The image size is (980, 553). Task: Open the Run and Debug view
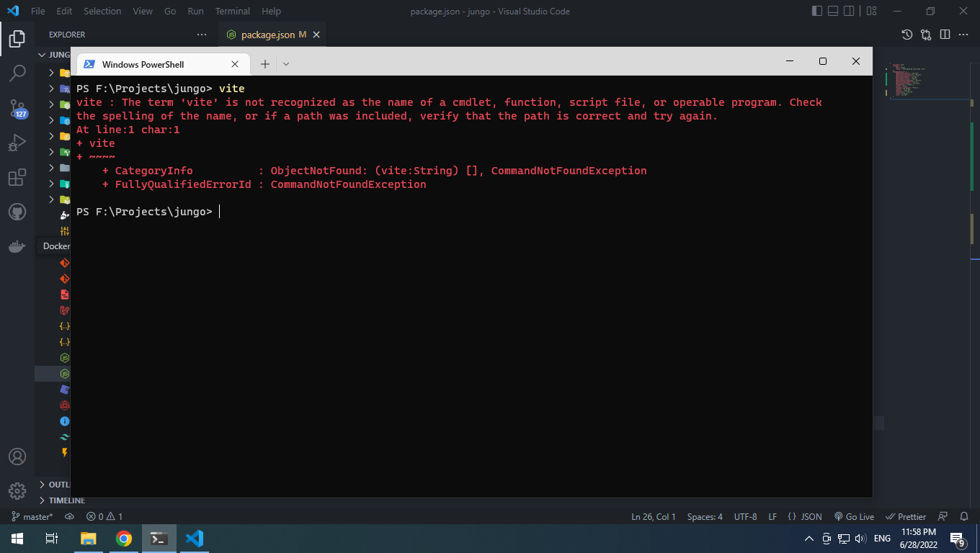pos(17,143)
